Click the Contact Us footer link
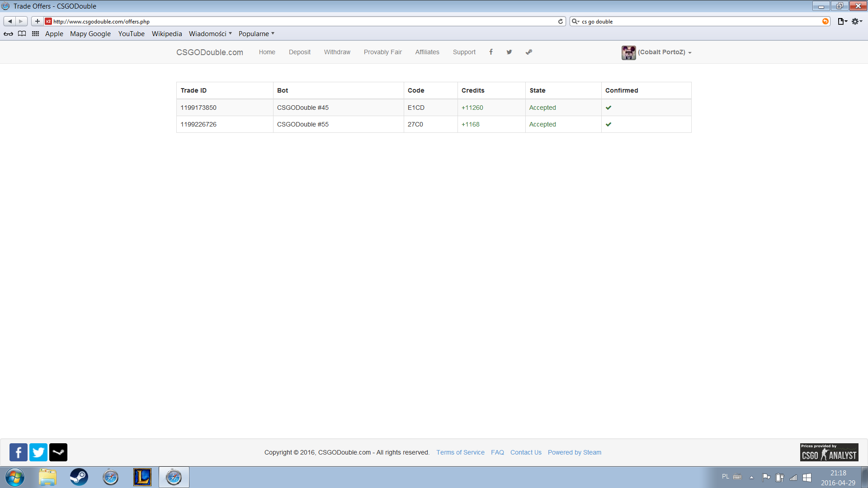The width and height of the screenshot is (868, 488). click(x=526, y=452)
